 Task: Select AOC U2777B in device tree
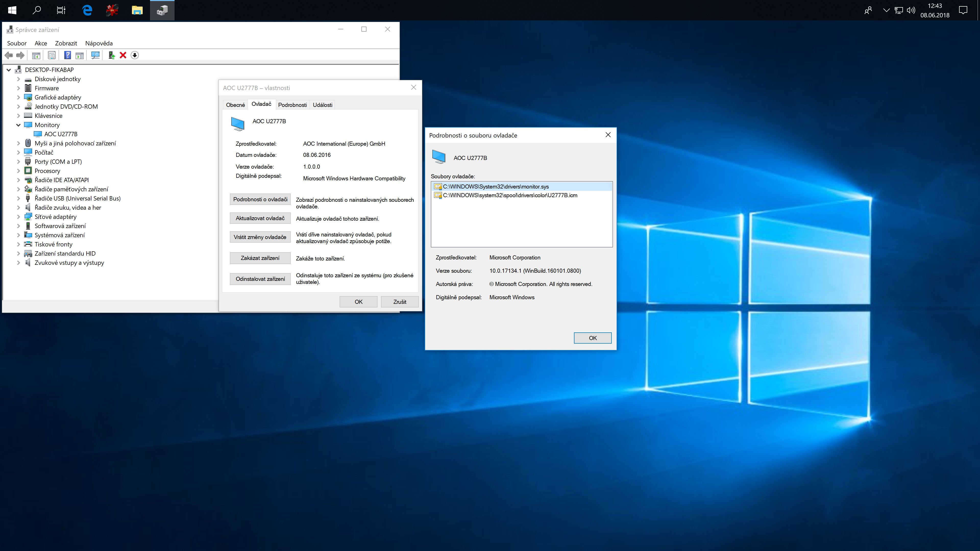(60, 134)
